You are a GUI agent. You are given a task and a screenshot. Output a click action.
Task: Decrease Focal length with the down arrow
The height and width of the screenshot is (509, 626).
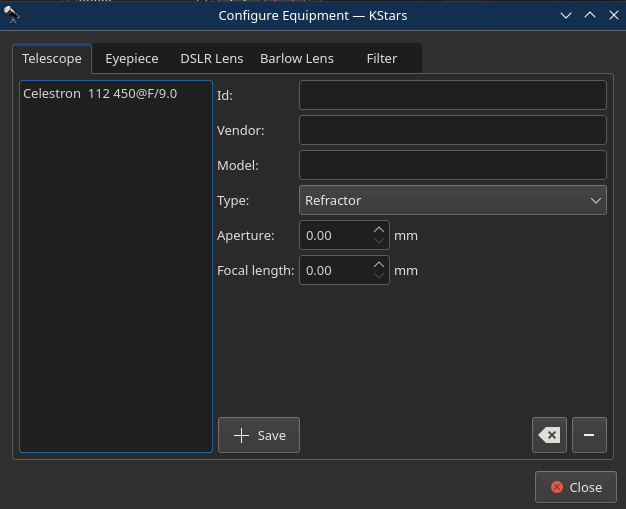click(x=379, y=276)
